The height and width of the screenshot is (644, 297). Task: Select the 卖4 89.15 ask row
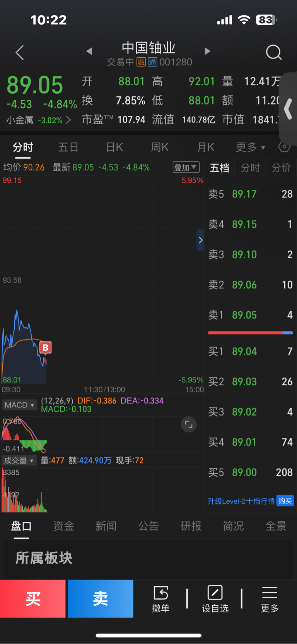coord(250,224)
